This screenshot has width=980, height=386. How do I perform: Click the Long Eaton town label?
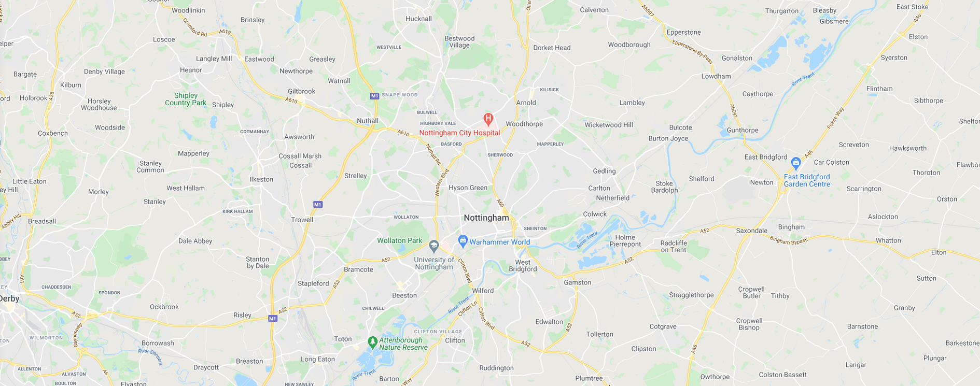[318, 359]
